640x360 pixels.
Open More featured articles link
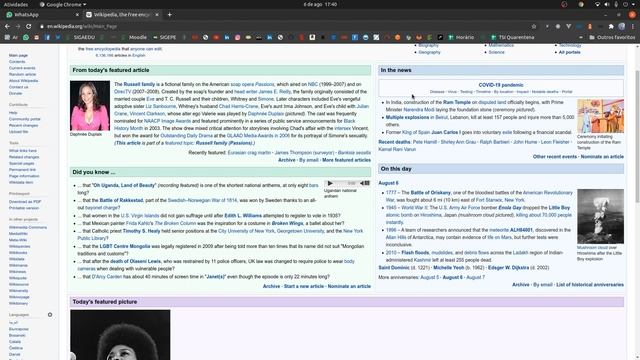pyautogui.click(x=347, y=160)
